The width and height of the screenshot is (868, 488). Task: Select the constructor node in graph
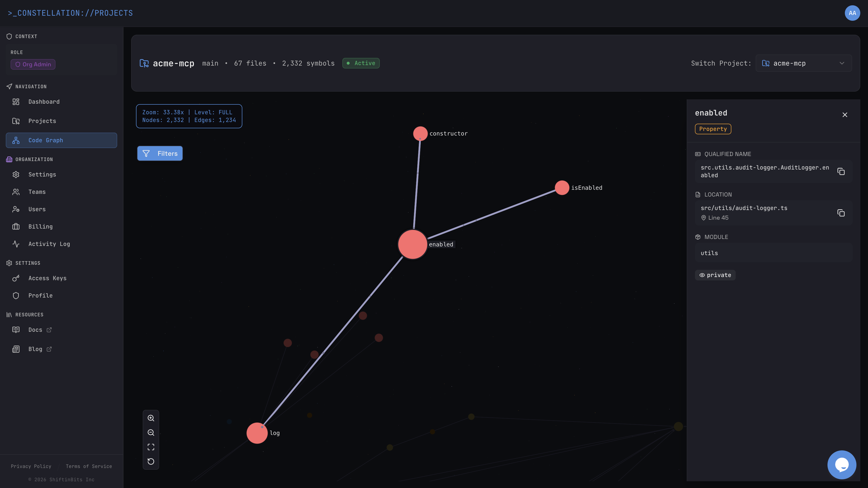420,134
